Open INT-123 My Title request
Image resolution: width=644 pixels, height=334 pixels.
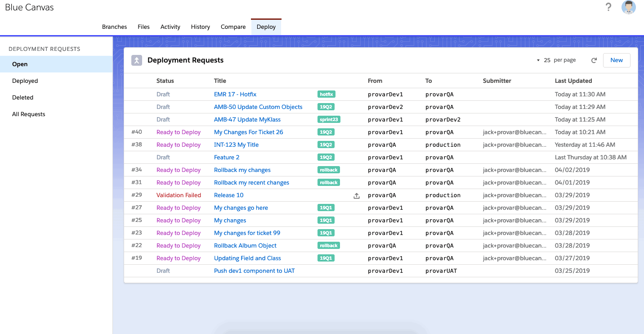coord(237,145)
